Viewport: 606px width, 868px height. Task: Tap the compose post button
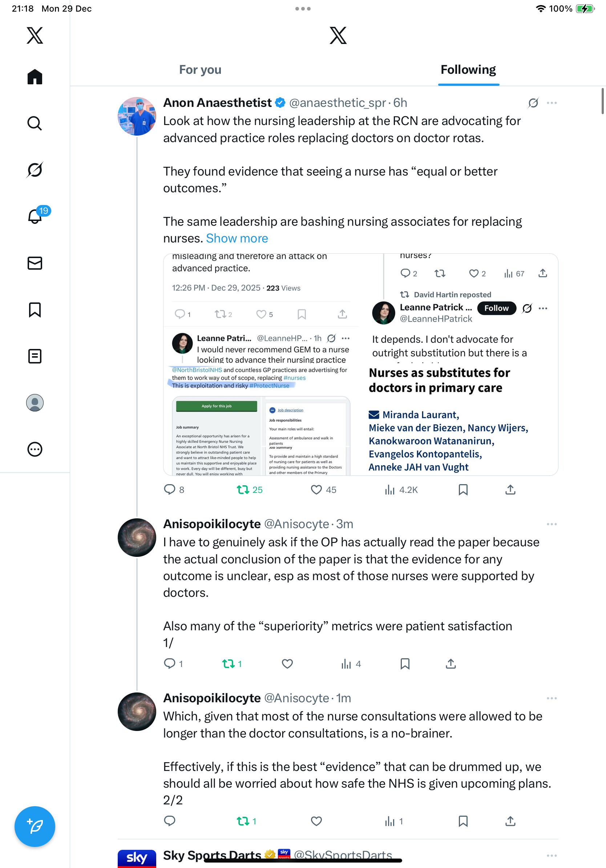[x=35, y=827]
